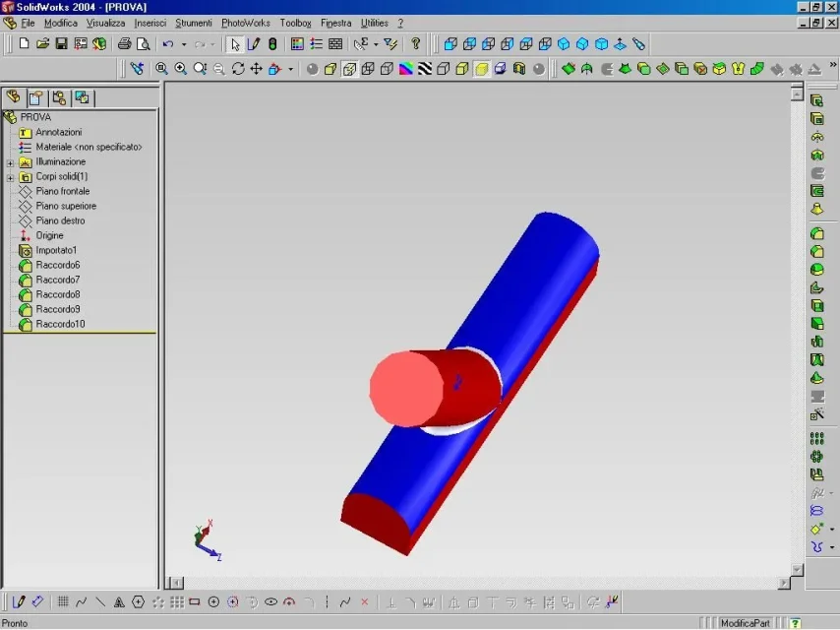The image size is (840, 630).
Task: Expand the Illuminazione tree node
Action: click(10, 162)
